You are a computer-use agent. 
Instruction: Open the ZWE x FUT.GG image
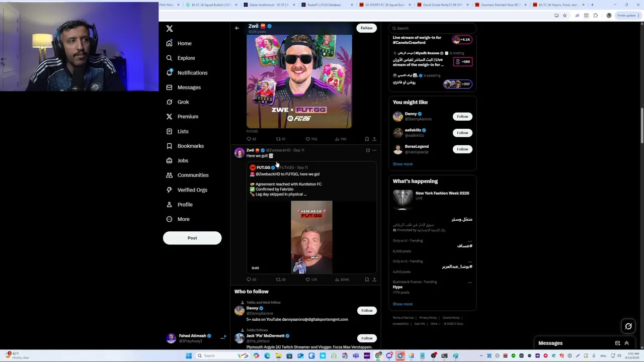[x=299, y=81]
